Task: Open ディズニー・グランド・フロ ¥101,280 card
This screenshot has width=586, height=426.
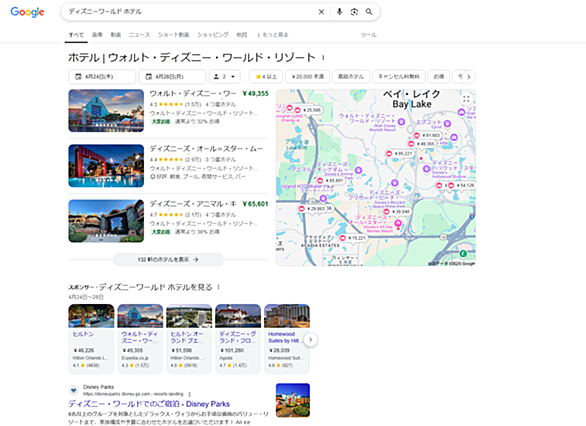Action: click(238, 339)
